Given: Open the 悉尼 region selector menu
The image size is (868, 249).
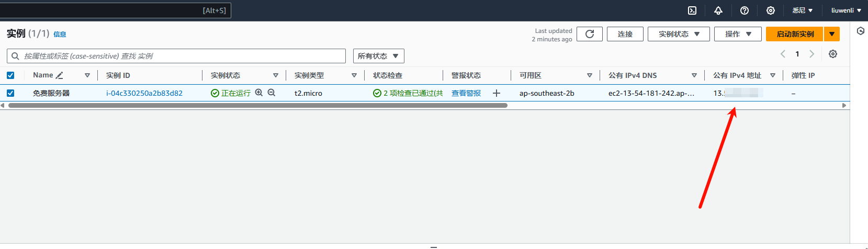Looking at the screenshot, I should point(802,10).
